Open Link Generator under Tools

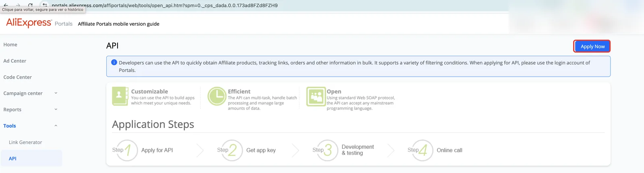coord(25,142)
